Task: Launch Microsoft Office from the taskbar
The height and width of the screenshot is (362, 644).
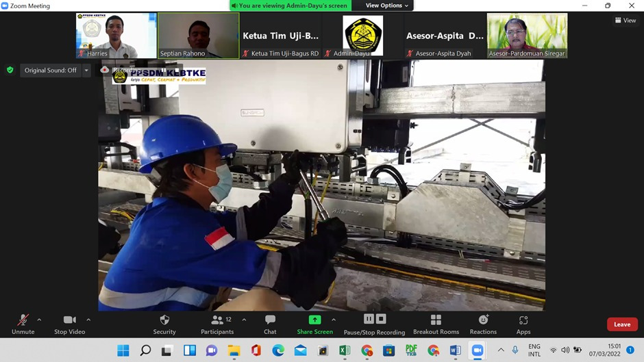Action: [256, 350]
